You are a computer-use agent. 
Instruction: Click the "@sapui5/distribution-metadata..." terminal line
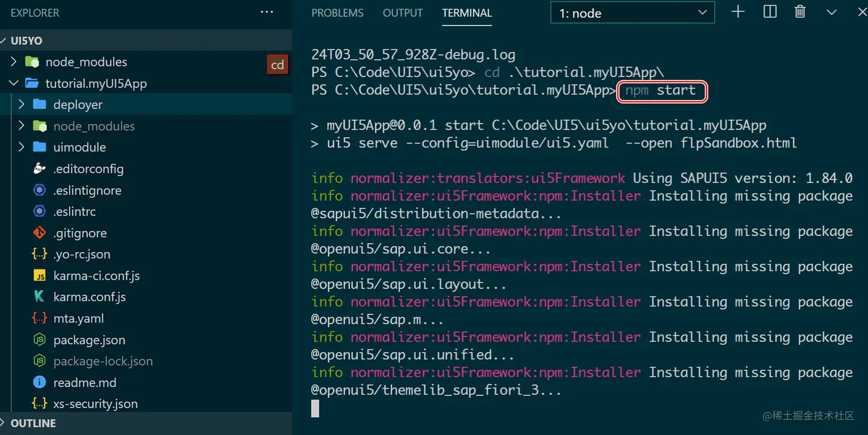click(436, 214)
